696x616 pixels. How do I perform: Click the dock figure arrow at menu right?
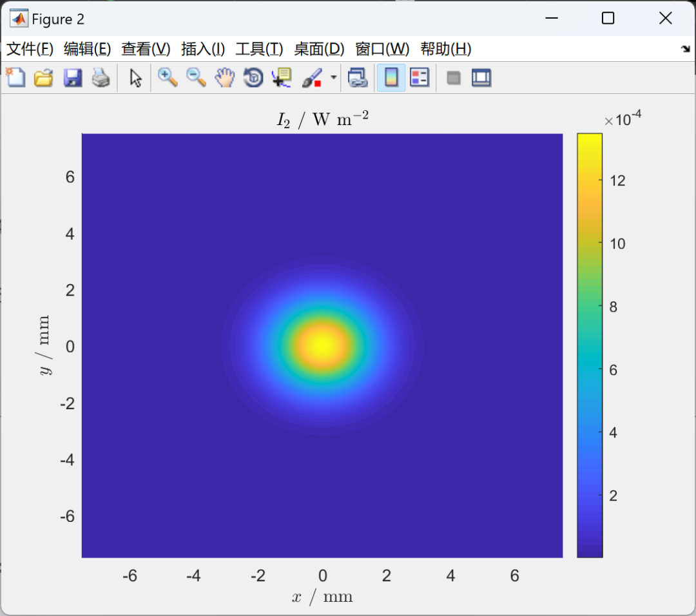click(x=685, y=49)
